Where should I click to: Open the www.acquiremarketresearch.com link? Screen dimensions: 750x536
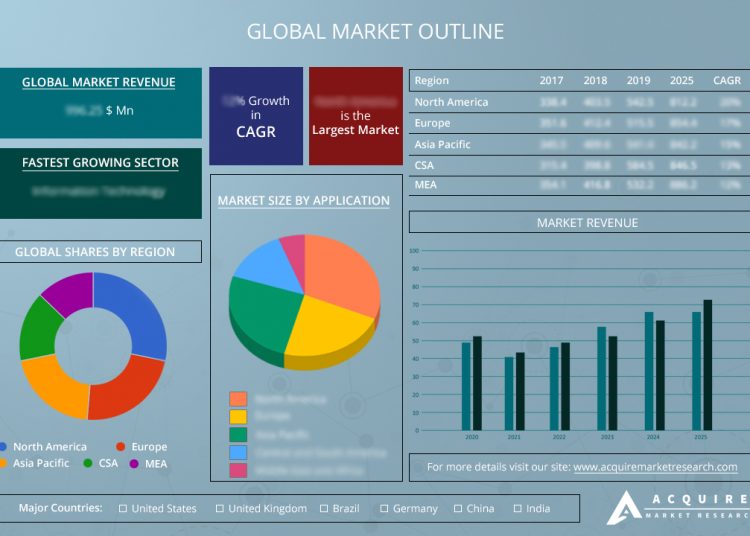[x=655, y=467]
